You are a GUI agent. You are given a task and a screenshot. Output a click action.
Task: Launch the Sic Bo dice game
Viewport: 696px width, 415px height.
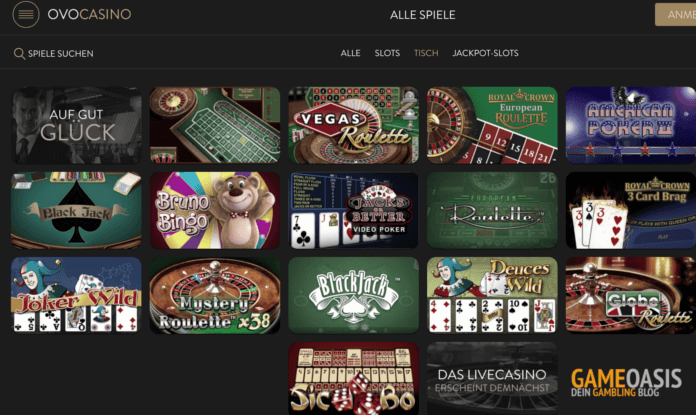pos(353,378)
